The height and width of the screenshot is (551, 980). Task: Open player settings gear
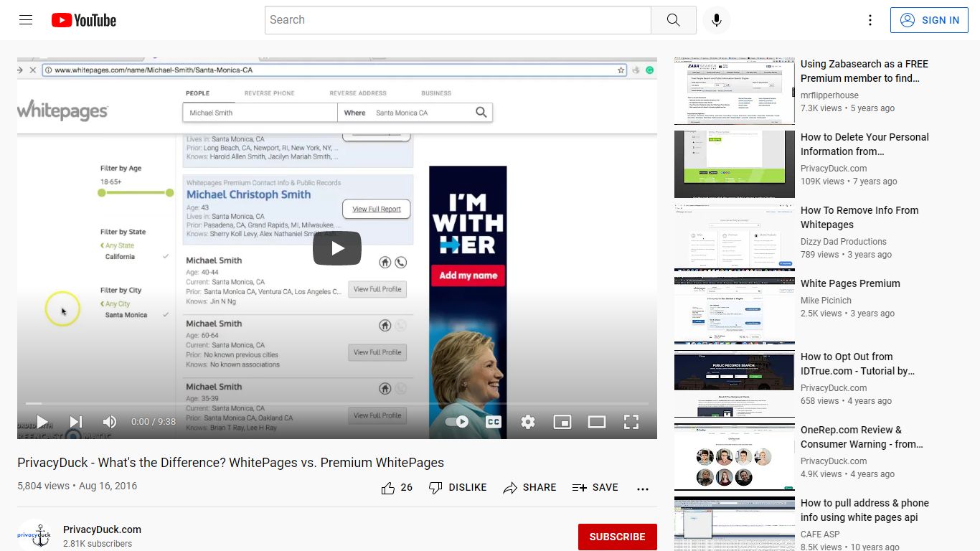point(528,422)
